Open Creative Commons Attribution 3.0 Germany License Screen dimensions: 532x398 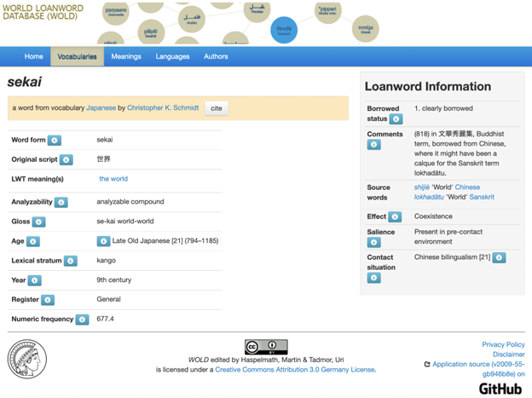295,370
